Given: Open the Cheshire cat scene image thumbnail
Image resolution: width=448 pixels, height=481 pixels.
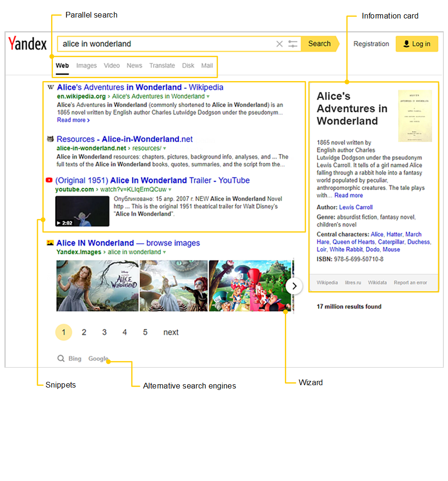Looking at the screenshot, I should coord(174,286).
